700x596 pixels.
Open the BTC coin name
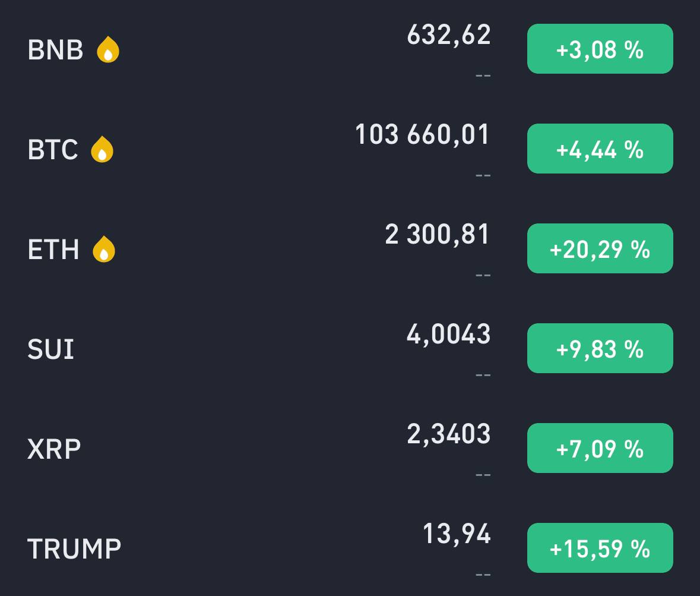coord(53,149)
